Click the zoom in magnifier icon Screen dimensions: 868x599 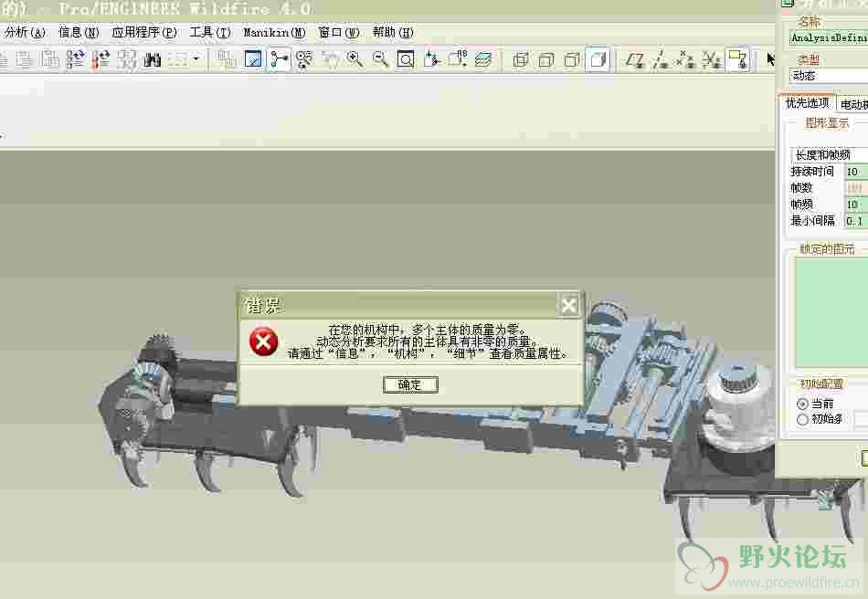point(355,59)
